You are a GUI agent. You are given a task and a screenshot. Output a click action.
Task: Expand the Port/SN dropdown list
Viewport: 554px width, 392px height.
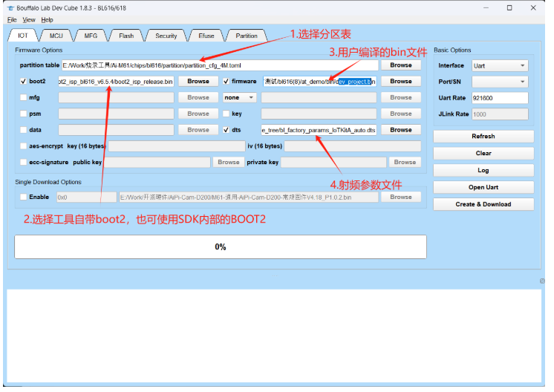500,82
